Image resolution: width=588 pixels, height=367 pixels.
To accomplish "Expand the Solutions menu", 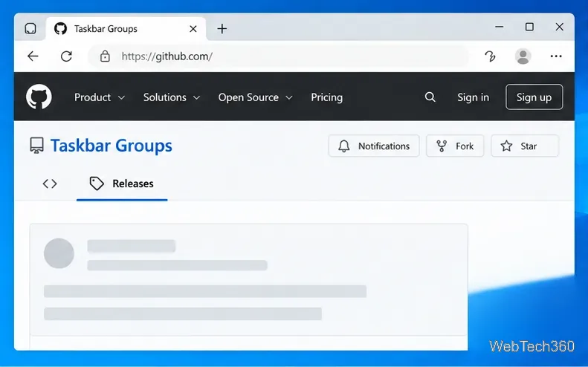I will point(172,97).
